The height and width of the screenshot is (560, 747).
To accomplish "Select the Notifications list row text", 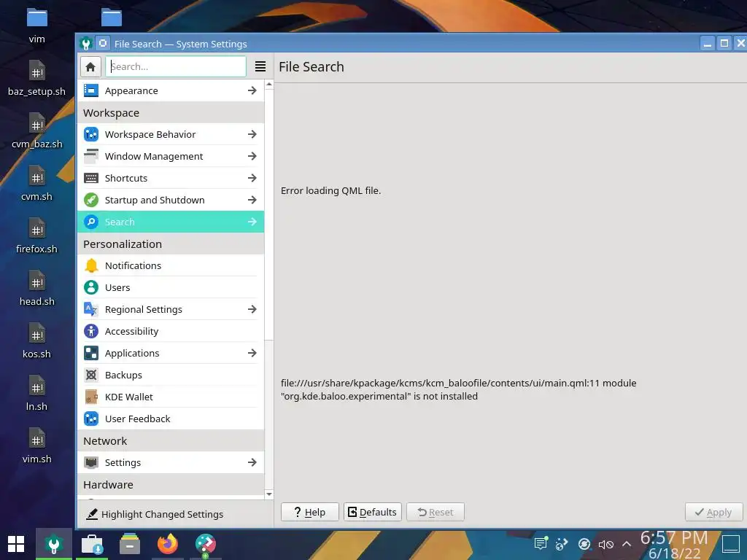I will 133,265.
